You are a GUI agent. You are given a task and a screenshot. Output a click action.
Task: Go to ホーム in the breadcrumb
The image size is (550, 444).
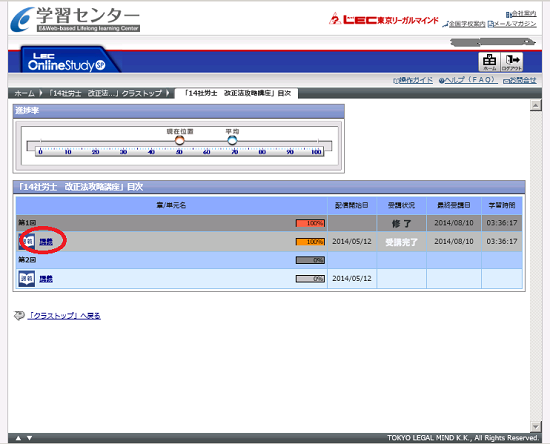[x=24, y=93]
